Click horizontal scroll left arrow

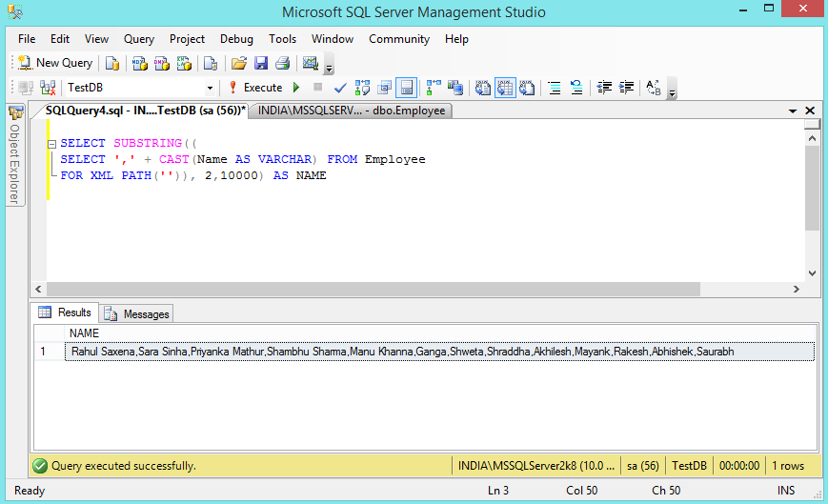click(x=38, y=290)
